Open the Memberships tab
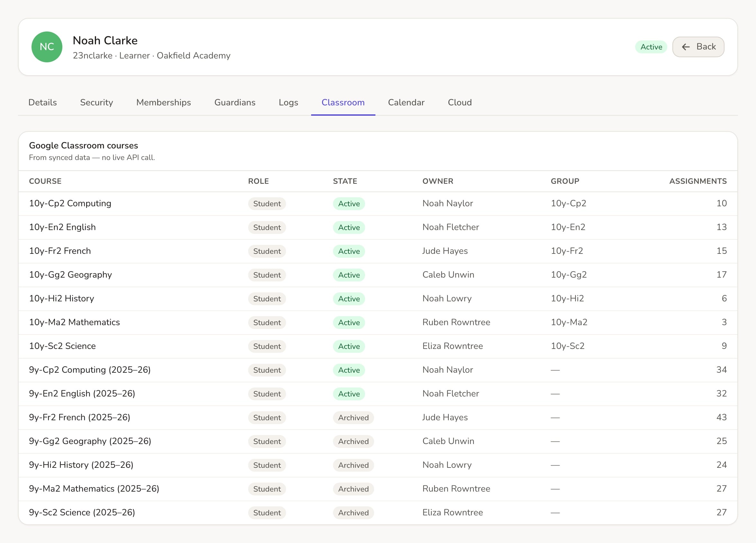The height and width of the screenshot is (543, 756). (163, 102)
